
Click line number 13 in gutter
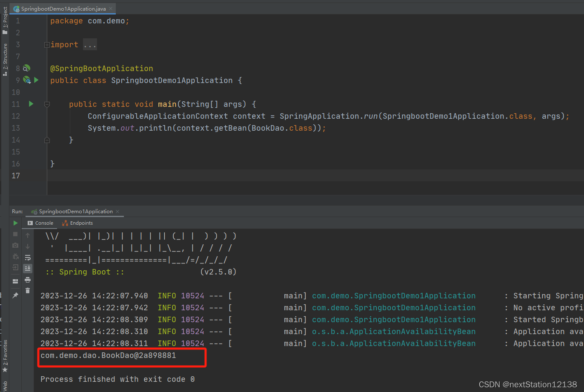[x=16, y=128]
